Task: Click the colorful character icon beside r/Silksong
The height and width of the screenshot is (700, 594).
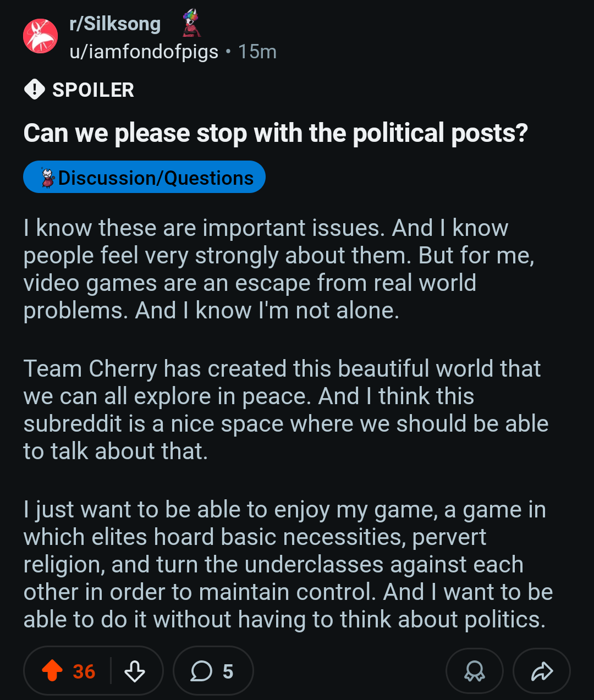Action: [x=191, y=23]
